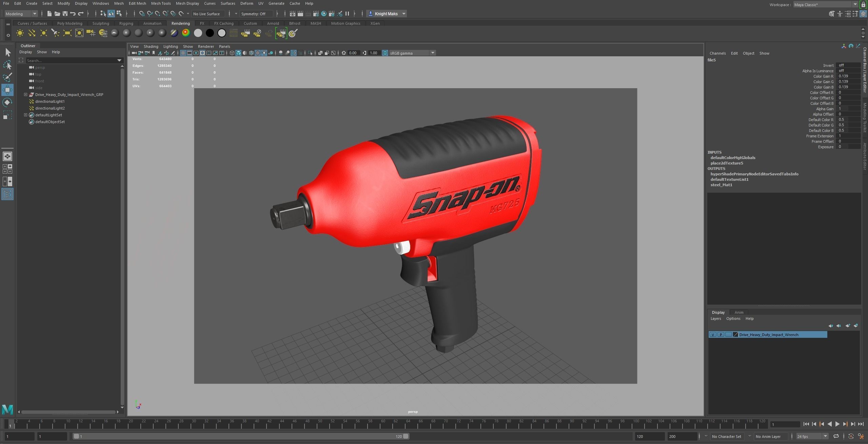Choose the Move tool in toolbox
Screen dimensions: 868x444
[x=7, y=90]
